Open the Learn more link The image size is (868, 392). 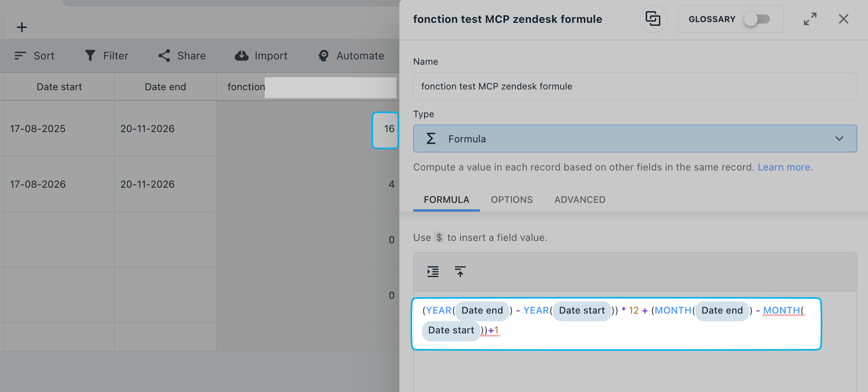click(x=784, y=167)
